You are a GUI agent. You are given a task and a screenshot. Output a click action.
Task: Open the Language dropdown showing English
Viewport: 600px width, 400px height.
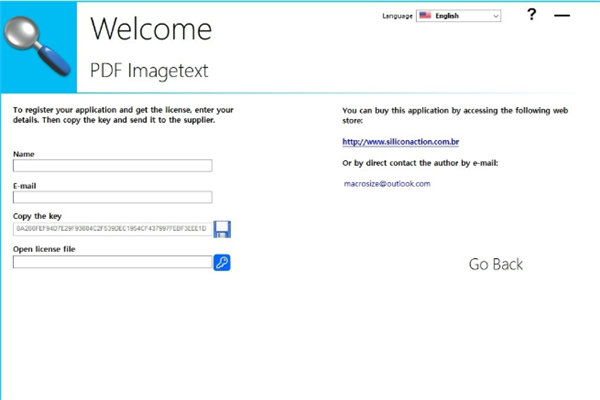click(x=458, y=16)
